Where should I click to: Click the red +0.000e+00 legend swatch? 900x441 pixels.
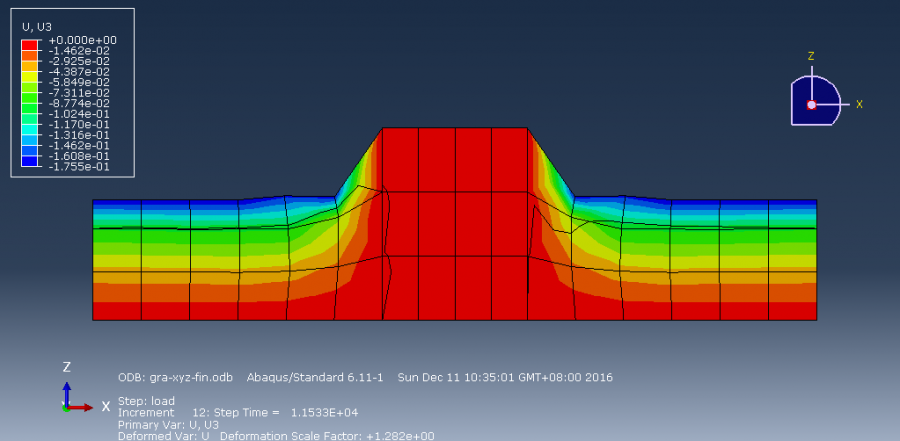29,45
